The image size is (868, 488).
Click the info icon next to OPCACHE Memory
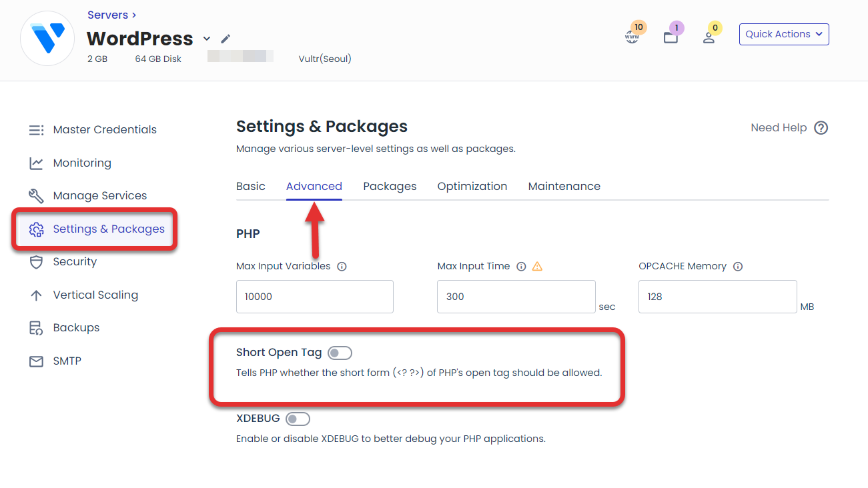click(x=738, y=267)
